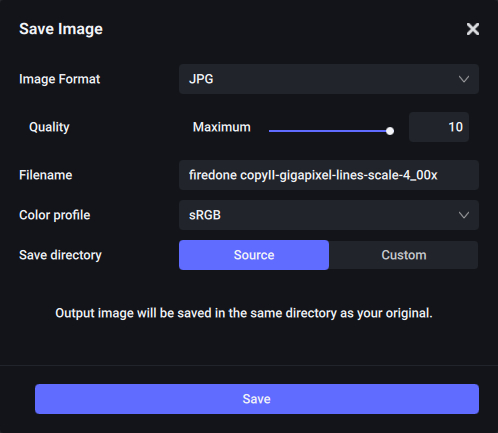
Task: Select the Quality value field showing 10
Action: click(x=439, y=127)
